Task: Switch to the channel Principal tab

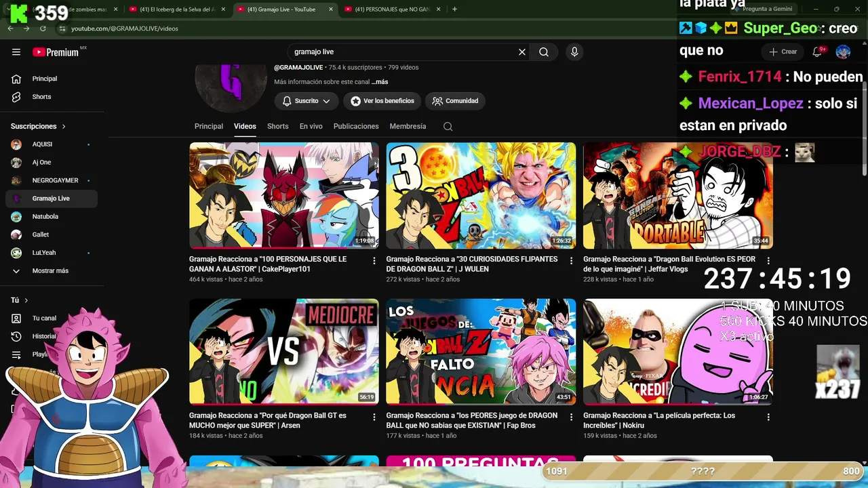Action: tap(209, 127)
